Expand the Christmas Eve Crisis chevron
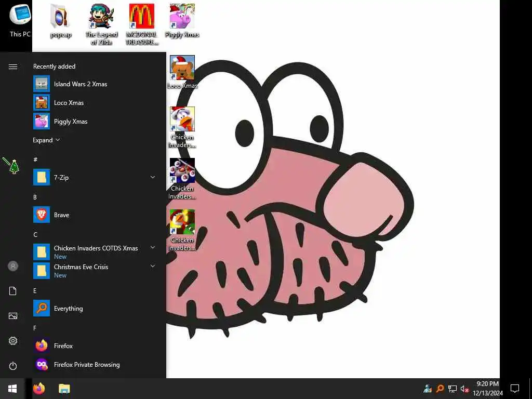532x399 pixels. click(x=153, y=267)
